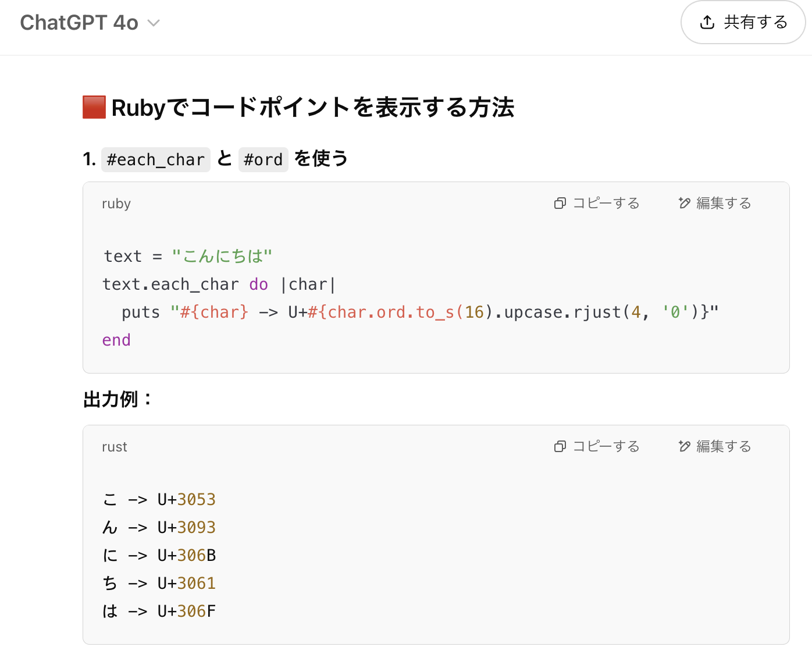
Task: Expand the chevron next to ChatGPT 4o
Action: coord(154,23)
